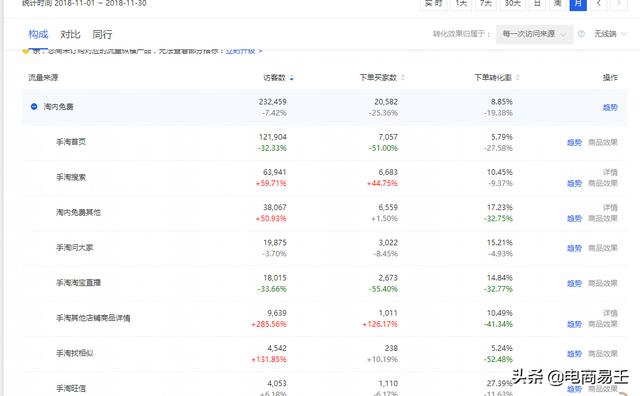
Task: Open 趋势 link for 手淘找相似 row
Action: [574, 354]
